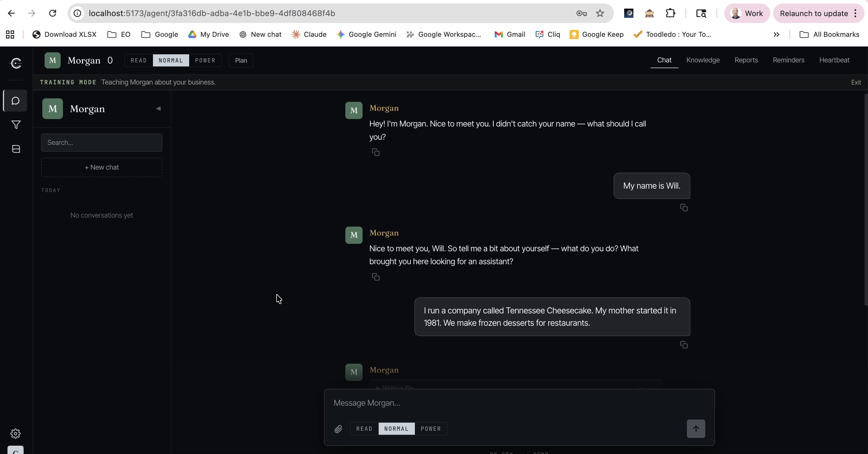Click the app logo in the sidebar
Screen dimensions: 868x454
pyautogui.click(x=16, y=63)
